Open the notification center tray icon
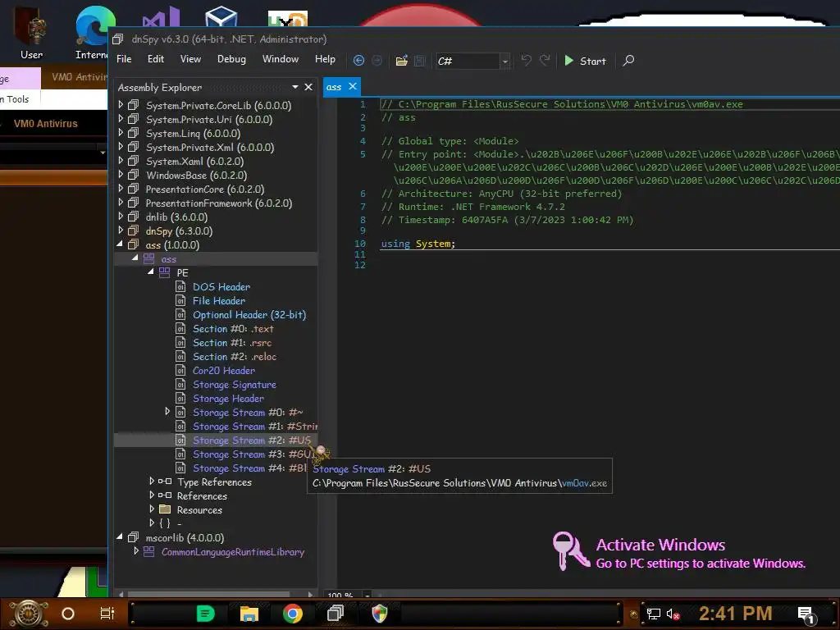 point(807,614)
